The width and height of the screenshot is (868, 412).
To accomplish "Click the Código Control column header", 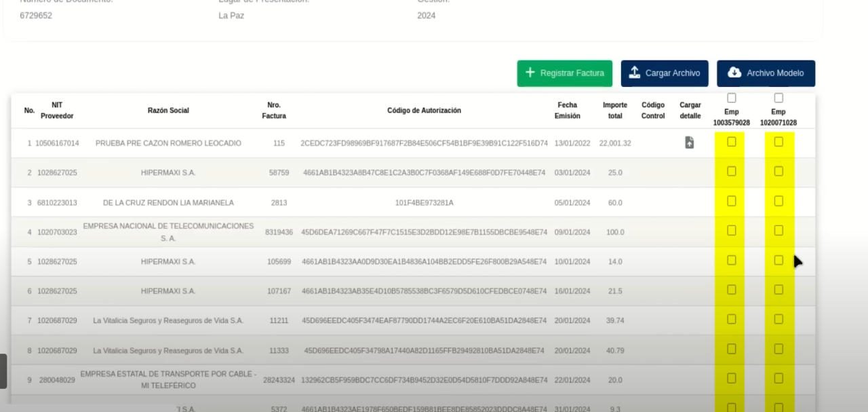I will coord(653,111).
